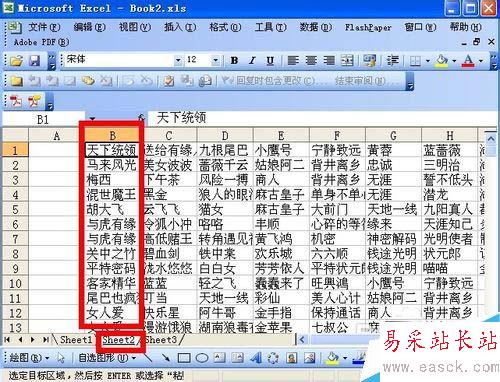Click the send to mail recipient icon
500x382 pixels.
click(x=205, y=81)
